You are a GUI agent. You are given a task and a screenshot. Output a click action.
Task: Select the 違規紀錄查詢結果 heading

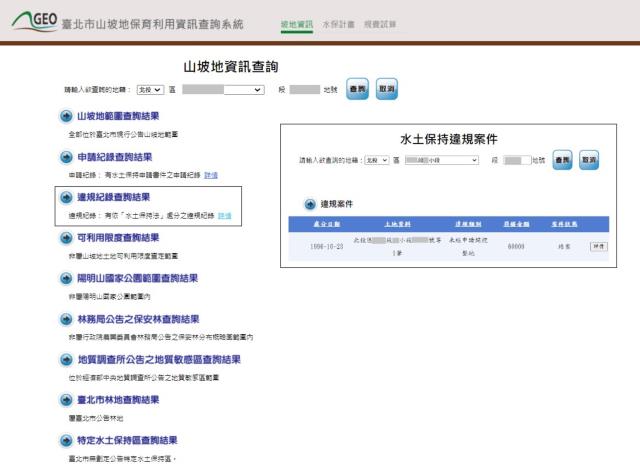coord(113,197)
